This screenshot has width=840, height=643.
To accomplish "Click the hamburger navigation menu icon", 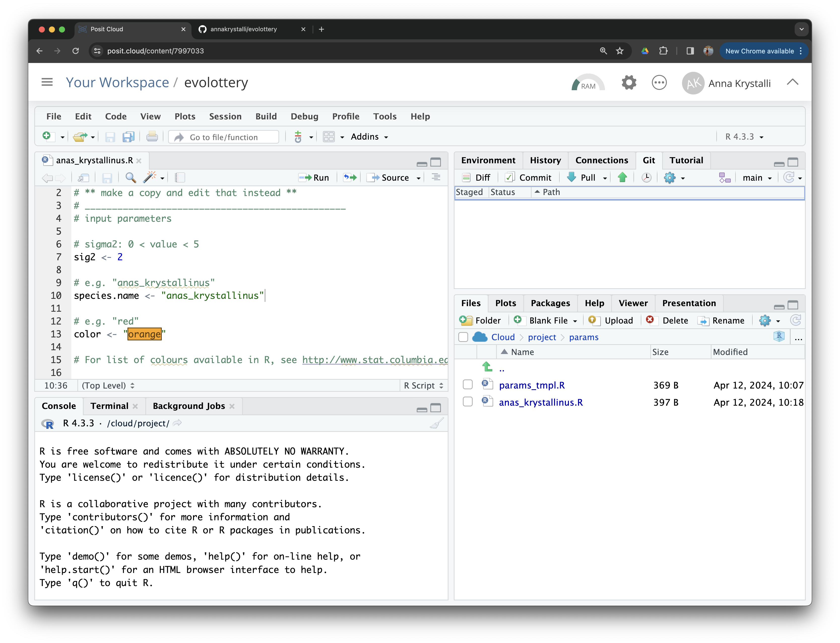I will coord(47,82).
